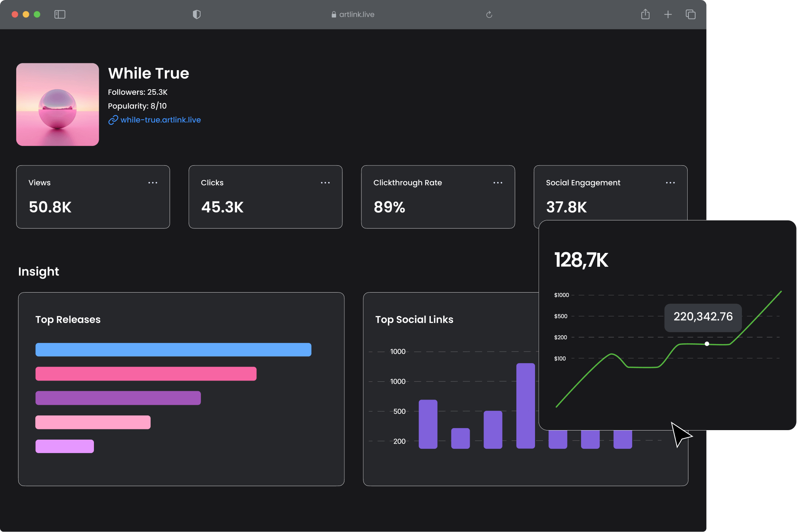Toggle the browser sidebar icon
This screenshot has height=532, width=797.
point(60,15)
